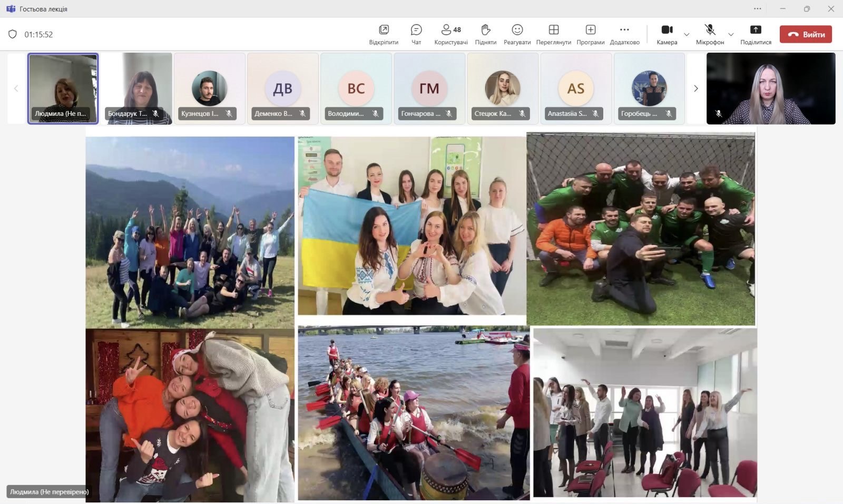
Task: Unmute using the Мікрофон toggle
Action: (x=710, y=34)
